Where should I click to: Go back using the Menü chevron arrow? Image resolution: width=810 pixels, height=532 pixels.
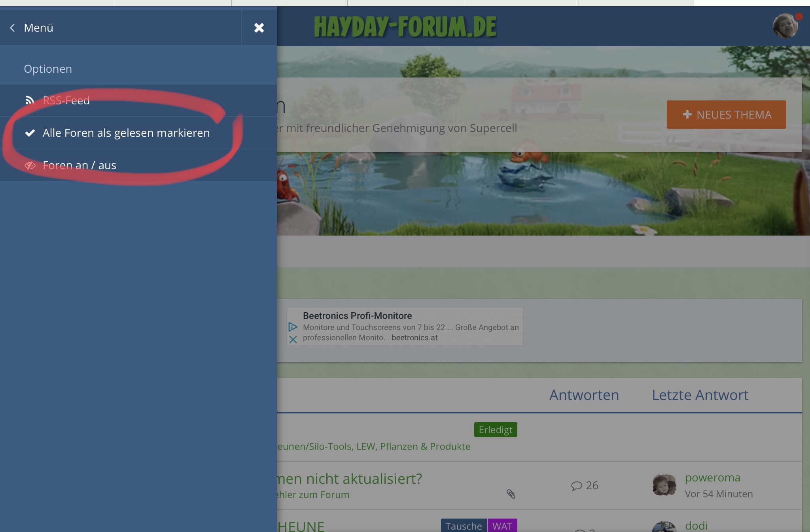pos(13,28)
